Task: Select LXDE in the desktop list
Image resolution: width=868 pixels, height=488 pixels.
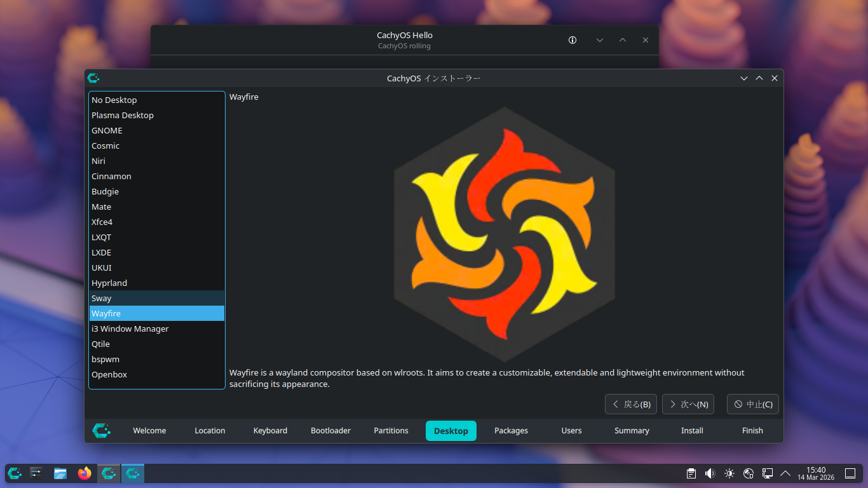Action: pos(157,252)
